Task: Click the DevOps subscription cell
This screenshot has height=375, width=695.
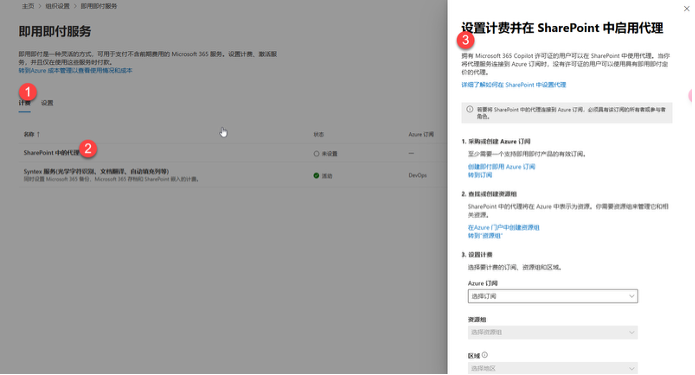Action: tap(417, 176)
